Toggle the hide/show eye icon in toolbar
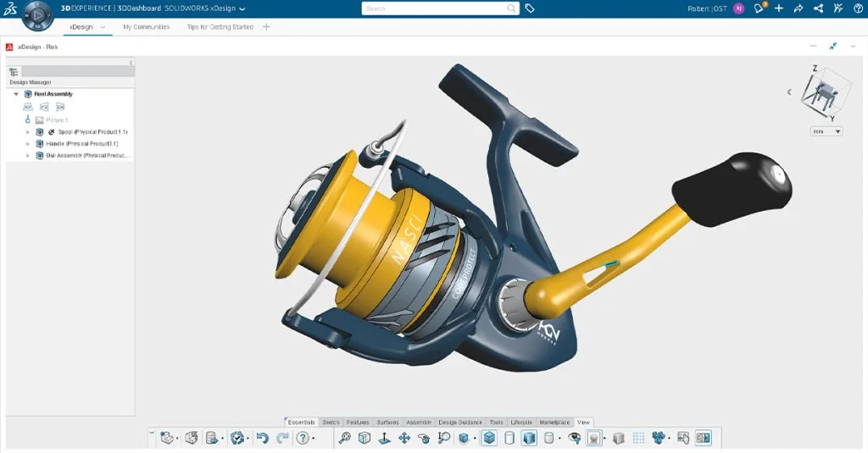The width and height of the screenshot is (868, 453). [x=574, y=438]
